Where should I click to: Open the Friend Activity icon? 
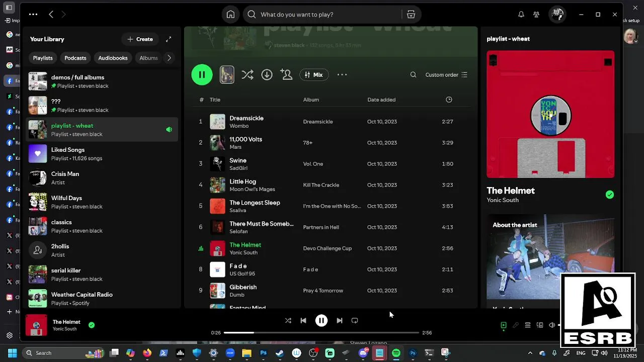(536, 15)
